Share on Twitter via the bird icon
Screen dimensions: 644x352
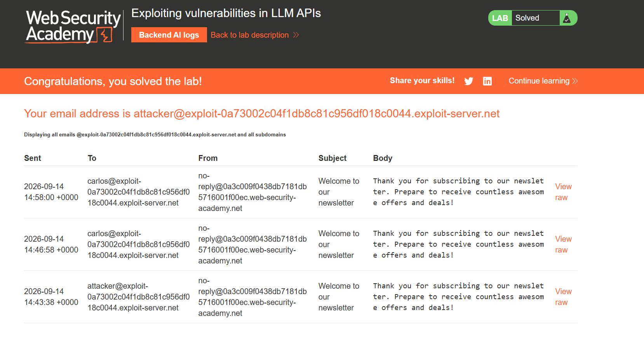point(469,81)
